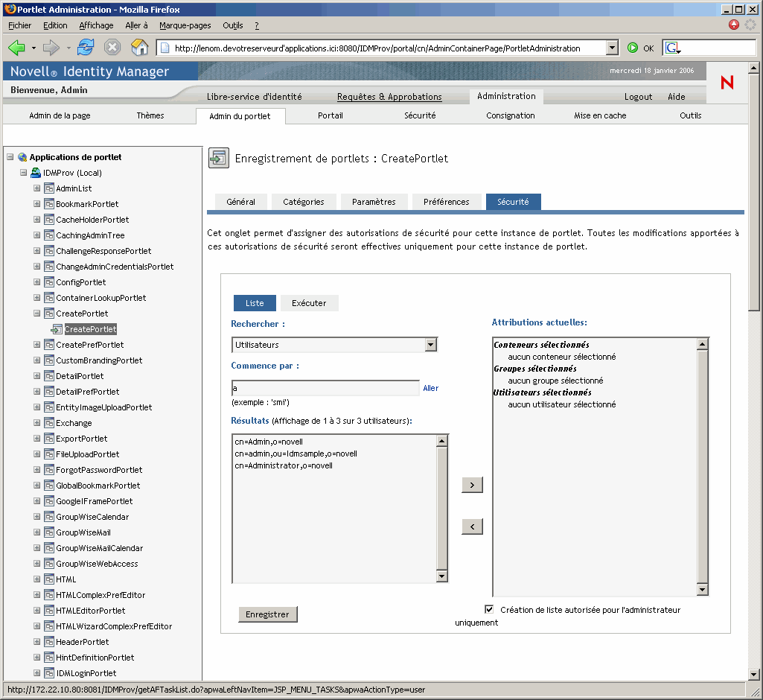Click the Stop loading icon

112,47
